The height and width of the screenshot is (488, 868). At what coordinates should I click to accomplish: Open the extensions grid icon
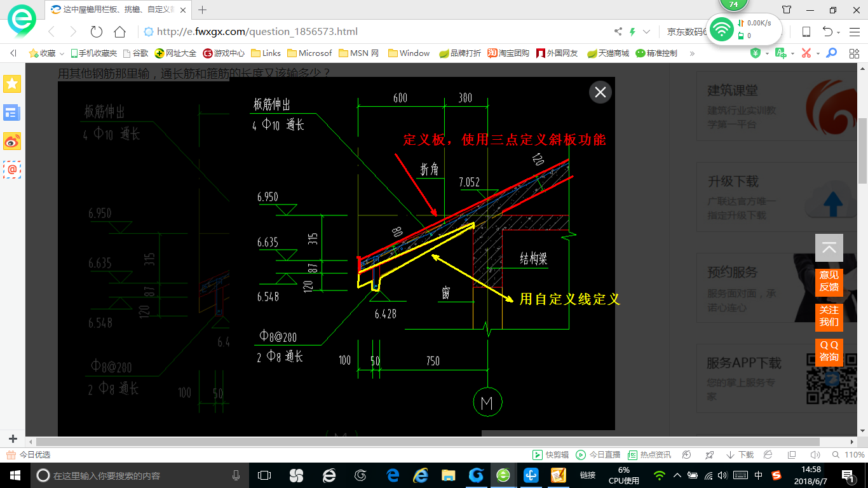click(x=854, y=53)
